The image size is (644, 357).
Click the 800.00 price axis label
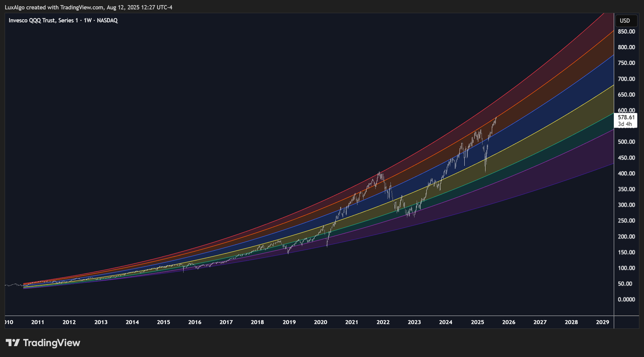click(x=626, y=47)
